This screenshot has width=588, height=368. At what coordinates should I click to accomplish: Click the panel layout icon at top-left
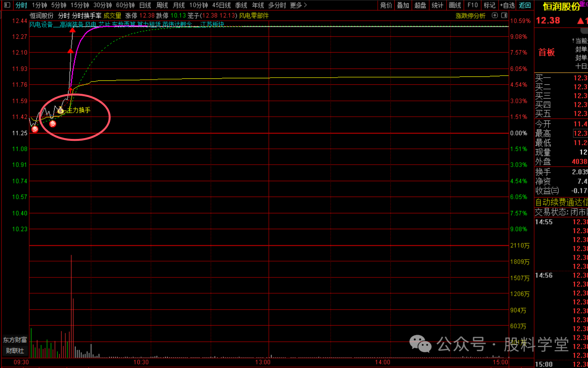coord(7,5)
